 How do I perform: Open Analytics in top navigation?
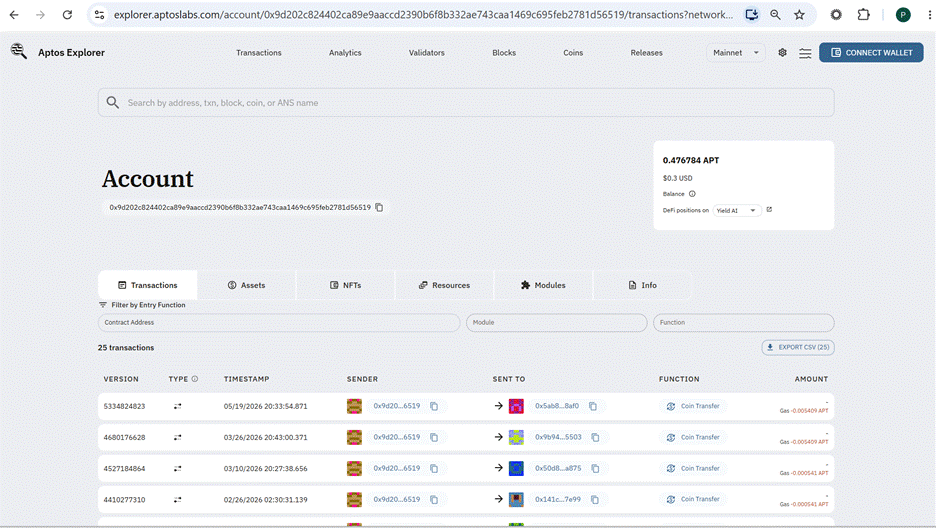(x=345, y=53)
